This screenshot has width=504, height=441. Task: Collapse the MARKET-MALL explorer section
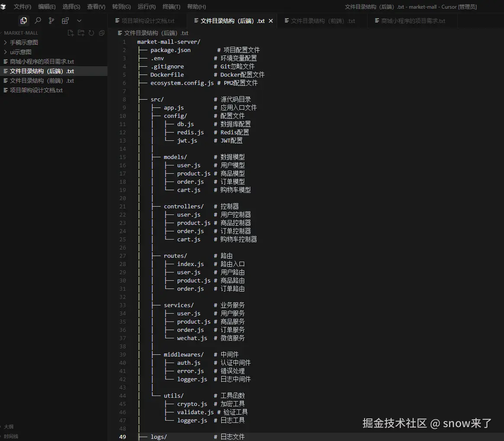(x=21, y=33)
